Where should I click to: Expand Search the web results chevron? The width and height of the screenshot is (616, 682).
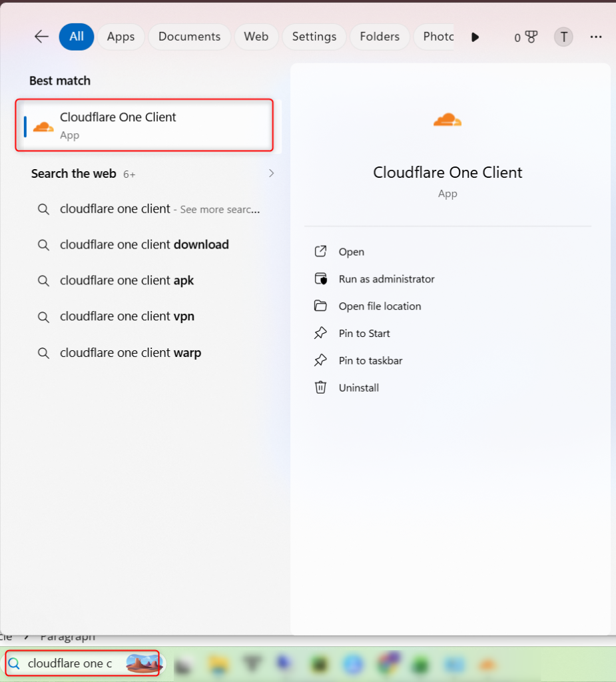point(271,173)
